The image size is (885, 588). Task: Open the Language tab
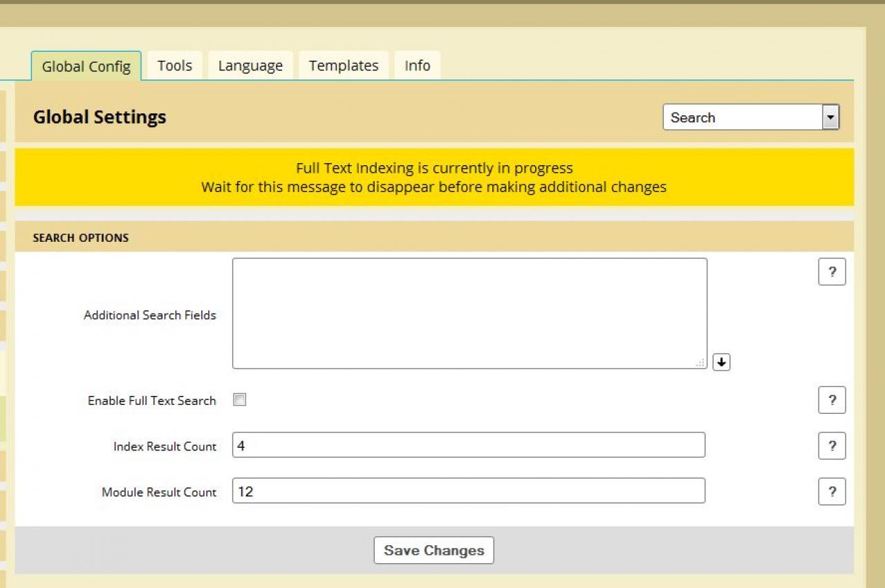[250, 66]
